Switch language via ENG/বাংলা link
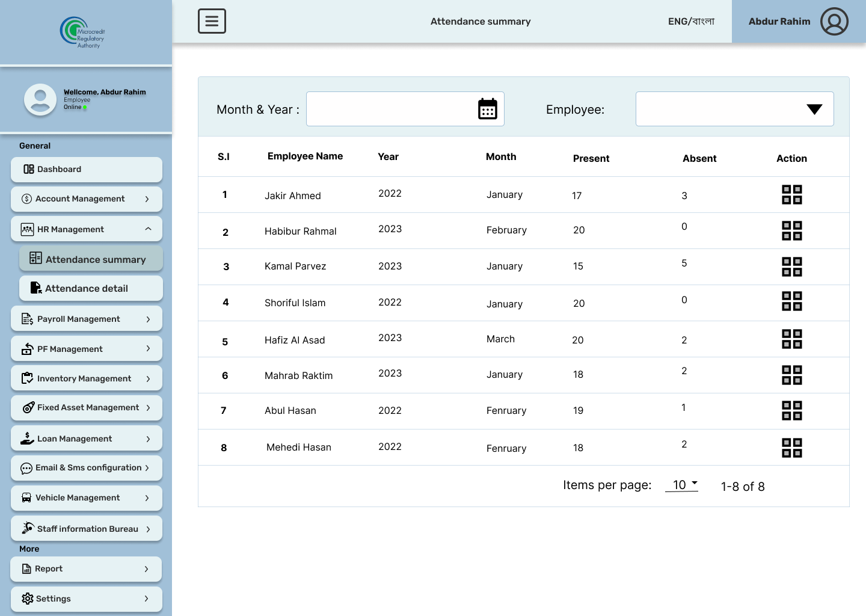The image size is (866, 616). [x=691, y=21]
